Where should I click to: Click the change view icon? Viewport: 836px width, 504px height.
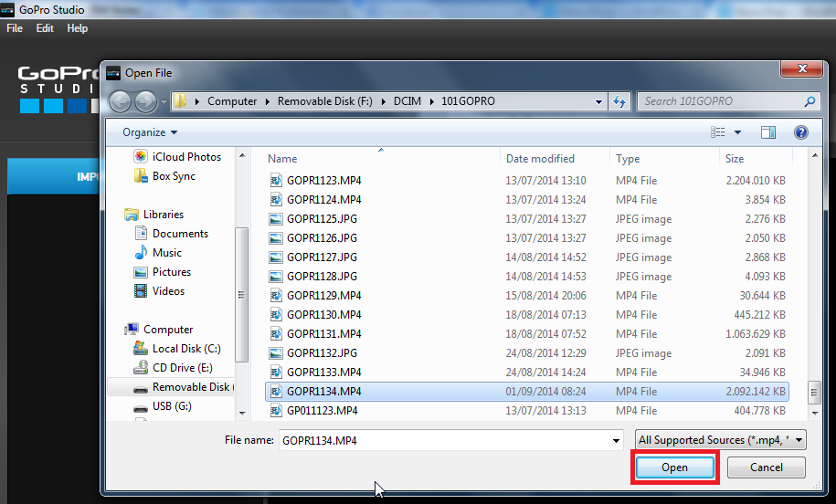click(x=718, y=132)
